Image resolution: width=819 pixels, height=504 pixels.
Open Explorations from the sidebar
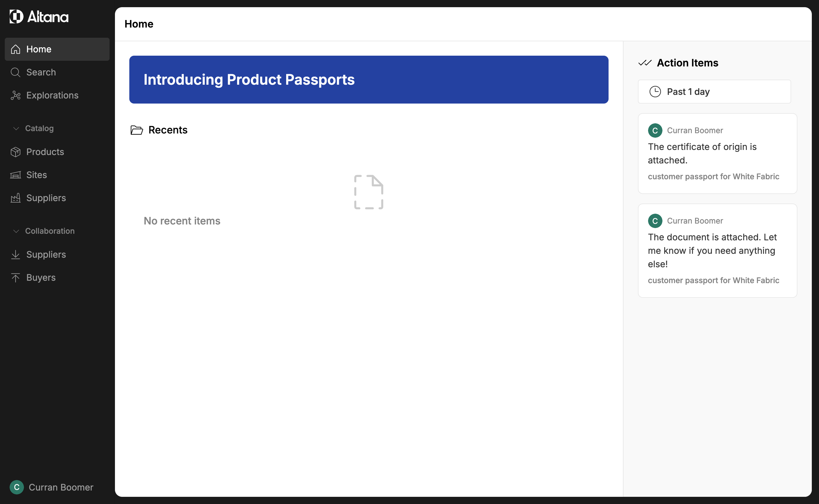click(x=52, y=95)
